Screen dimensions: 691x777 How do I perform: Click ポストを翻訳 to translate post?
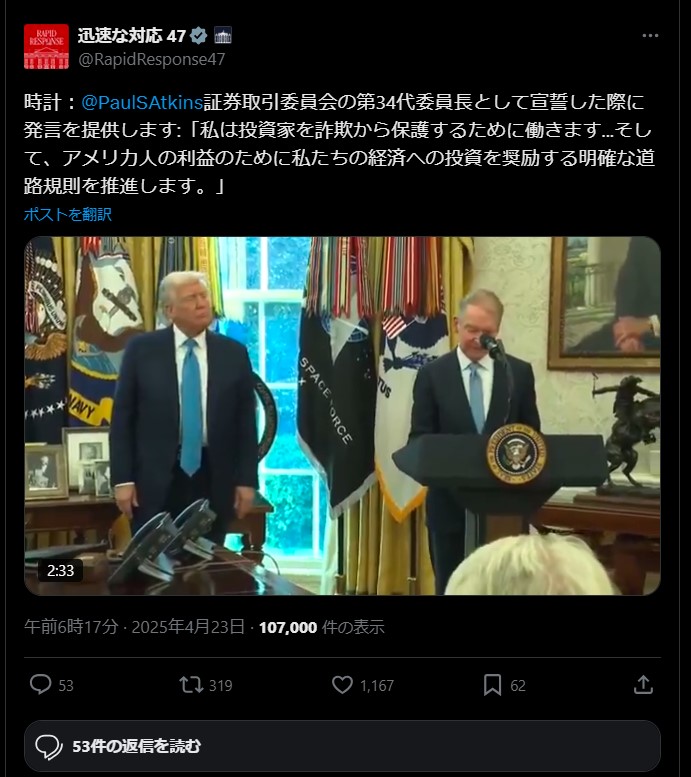point(68,214)
